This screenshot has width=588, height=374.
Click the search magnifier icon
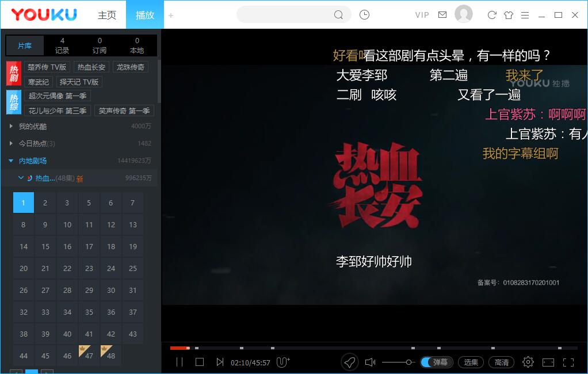(338, 14)
